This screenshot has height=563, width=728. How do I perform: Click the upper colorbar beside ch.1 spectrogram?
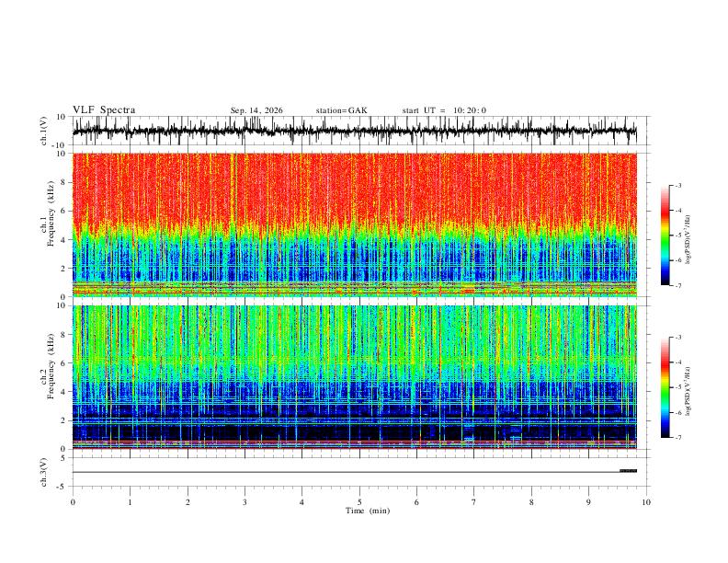click(665, 236)
